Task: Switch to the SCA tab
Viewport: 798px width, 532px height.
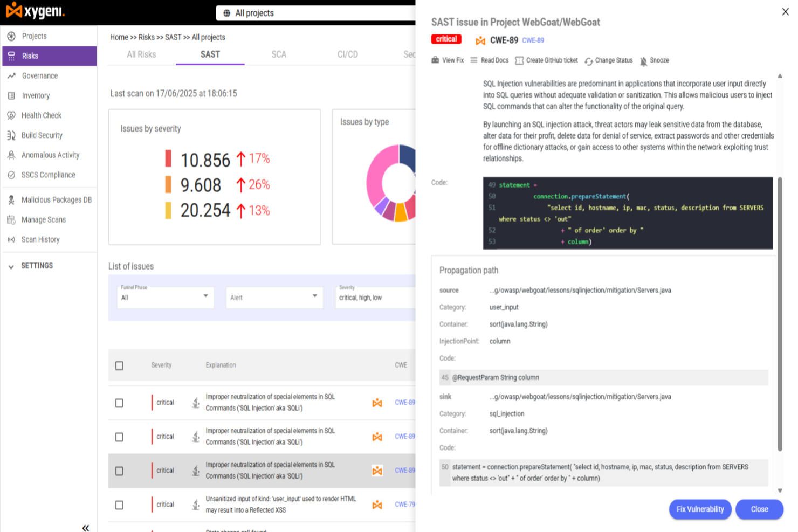Action: [x=279, y=54]
